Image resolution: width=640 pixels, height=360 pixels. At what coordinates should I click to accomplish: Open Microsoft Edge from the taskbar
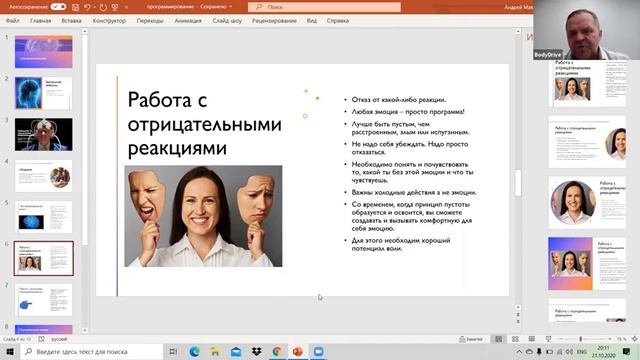pos(194,351)
